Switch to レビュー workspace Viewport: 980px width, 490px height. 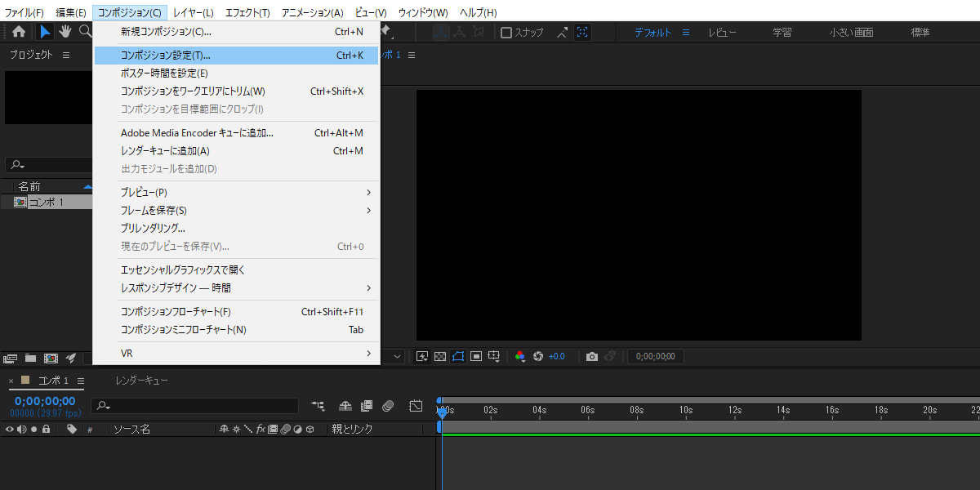[x=722, y=33]
